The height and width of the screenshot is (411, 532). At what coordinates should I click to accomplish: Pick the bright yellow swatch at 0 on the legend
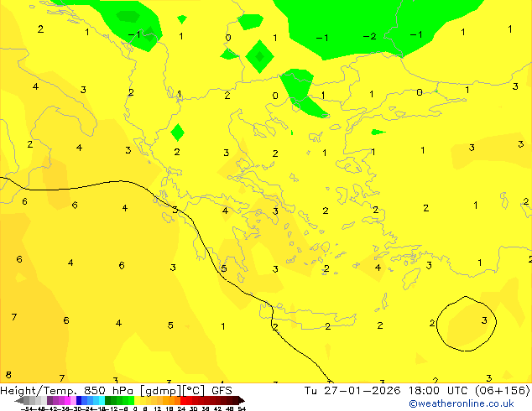point(137,400)
